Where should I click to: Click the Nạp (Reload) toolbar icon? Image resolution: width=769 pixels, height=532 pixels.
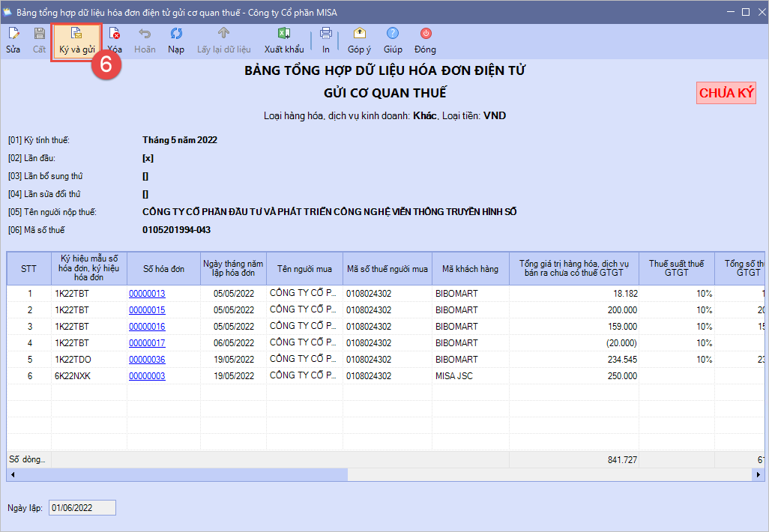(176, 40)
